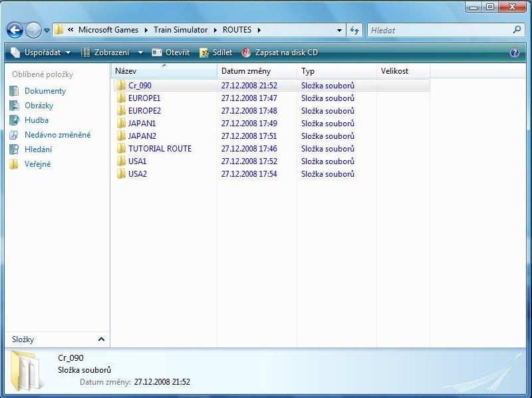Open the recent pages dropdown arrow

coord(47,31)
